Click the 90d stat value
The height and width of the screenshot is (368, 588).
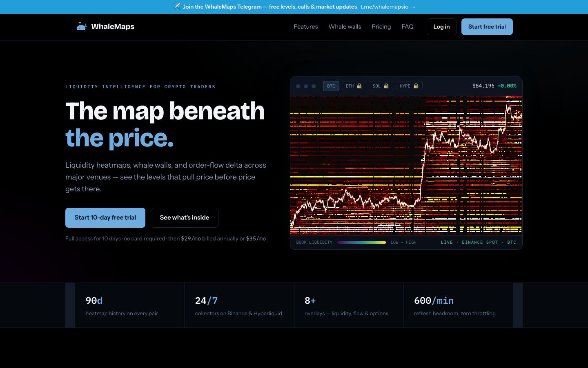pyautogui.click(x=94, y=301)
